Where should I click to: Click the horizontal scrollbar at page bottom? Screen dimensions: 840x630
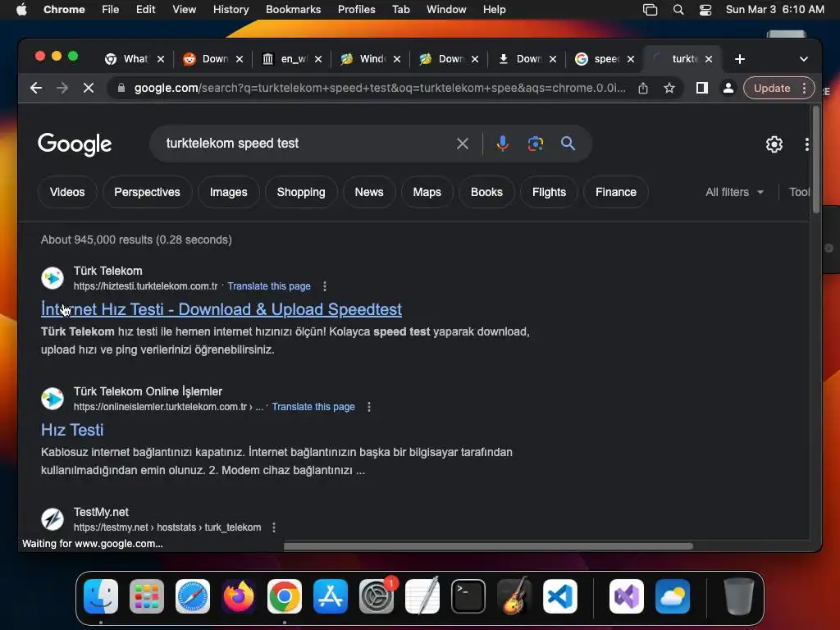point(488,546)
